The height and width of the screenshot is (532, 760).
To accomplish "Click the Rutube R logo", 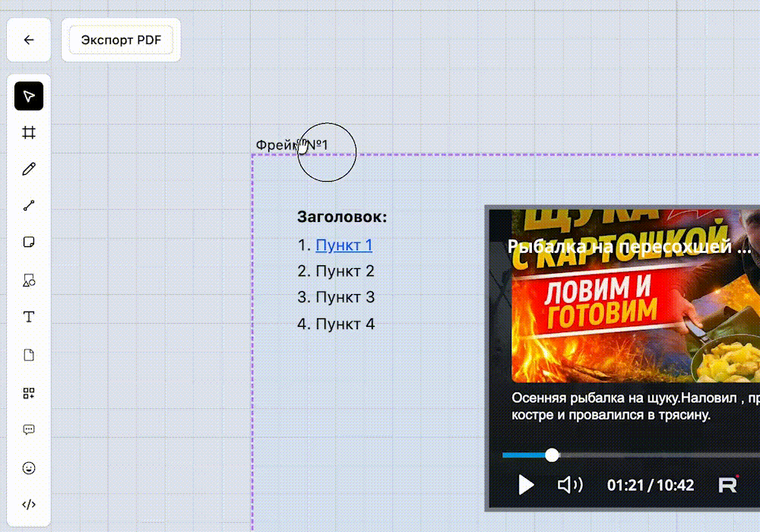I will pos(727,484).
